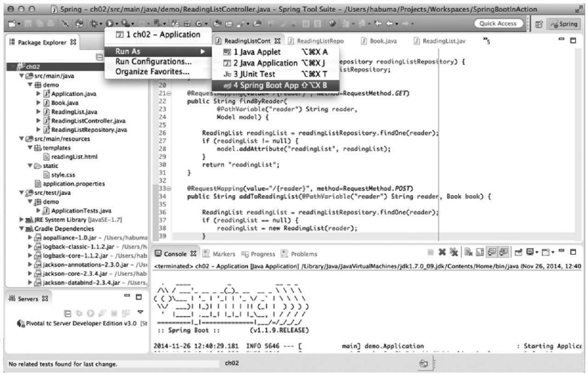Click the Open Type toolbar icon
This screenshot has width=588, height=374.
(217, 24)
